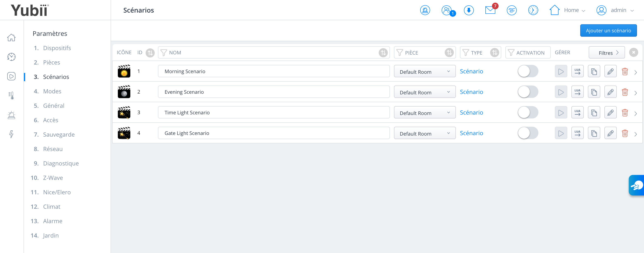Viewport: 644px width, 253px height.
Task: Select the scenes play icon in sidebar
Action: pos(11,76)
